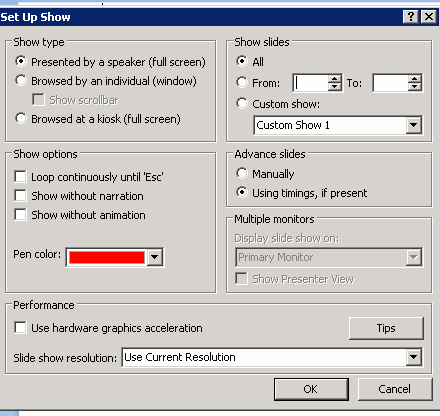Check Show without animation

[x=20, y=215]
